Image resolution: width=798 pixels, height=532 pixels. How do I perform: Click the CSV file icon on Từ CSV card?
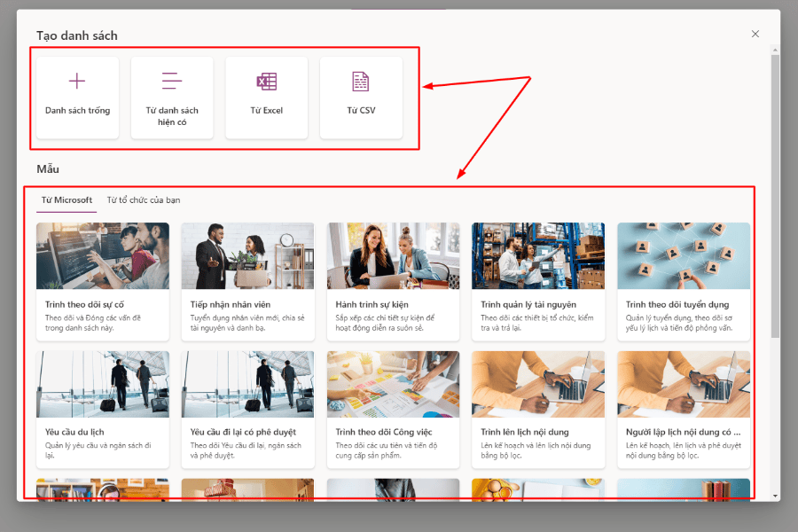(x=361, y=82)
